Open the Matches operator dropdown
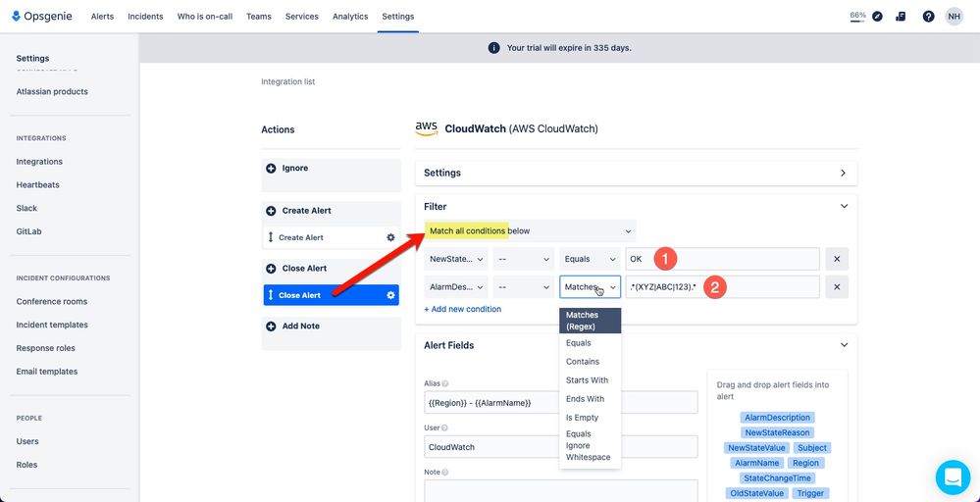The height and width of the screenshot is (502, 980). (x=590, y=287)
